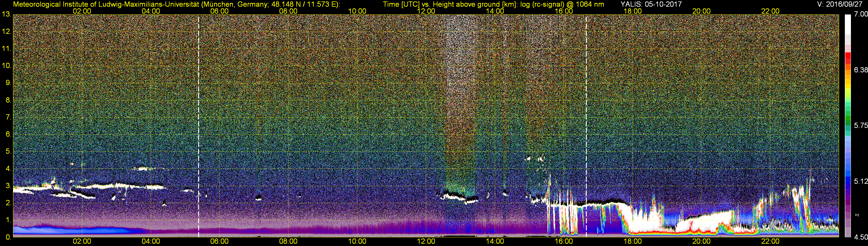Click the 02:00 label on top time axis
The height and width of the screenshot is (246, 868).
(82, 11)
